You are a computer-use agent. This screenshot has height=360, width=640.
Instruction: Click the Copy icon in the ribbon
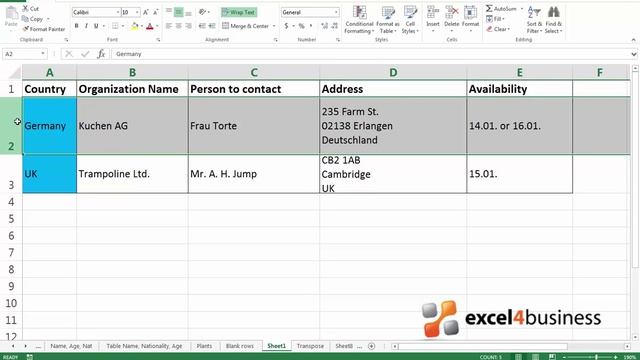25,19
